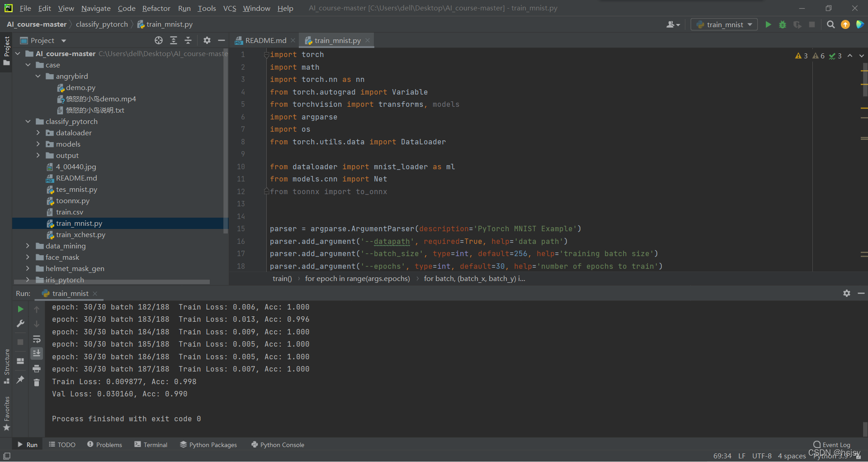Expand all in Project panel
The width and height of the screenshot is (868, 462).
point(174,40)
